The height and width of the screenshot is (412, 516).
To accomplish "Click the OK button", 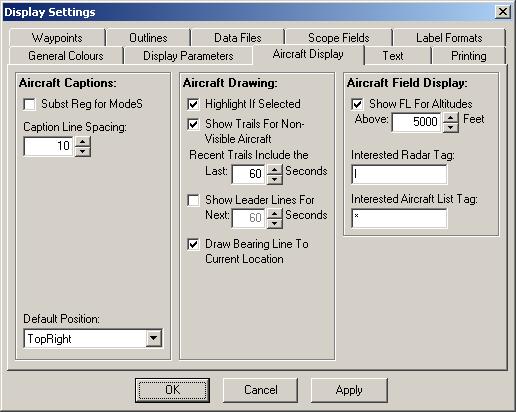I will tap(172, 390).
